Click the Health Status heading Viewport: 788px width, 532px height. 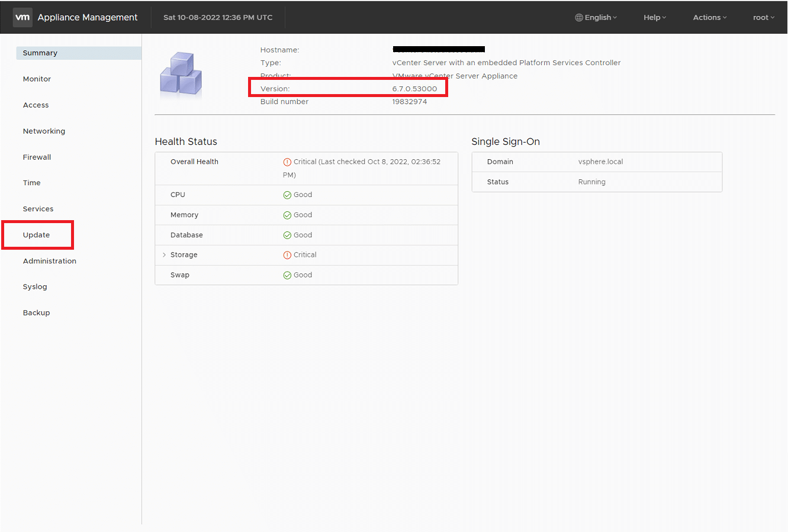pyautogui.click(x=186, y=142)
